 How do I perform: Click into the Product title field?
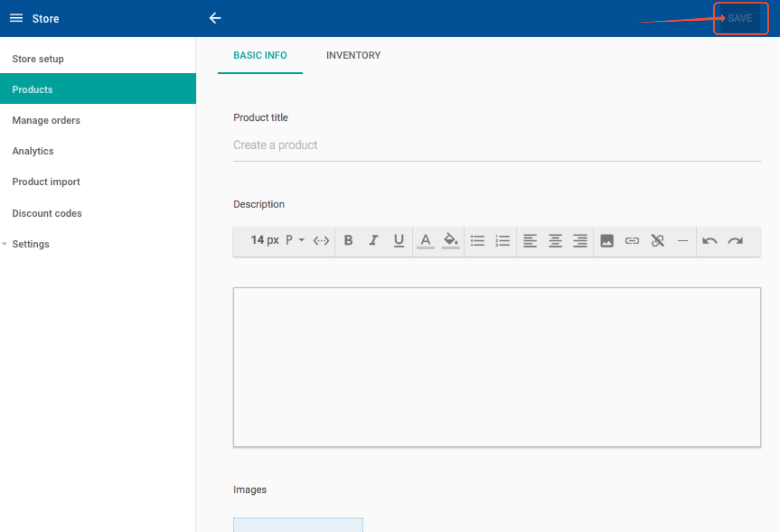[x=497, y=145]
